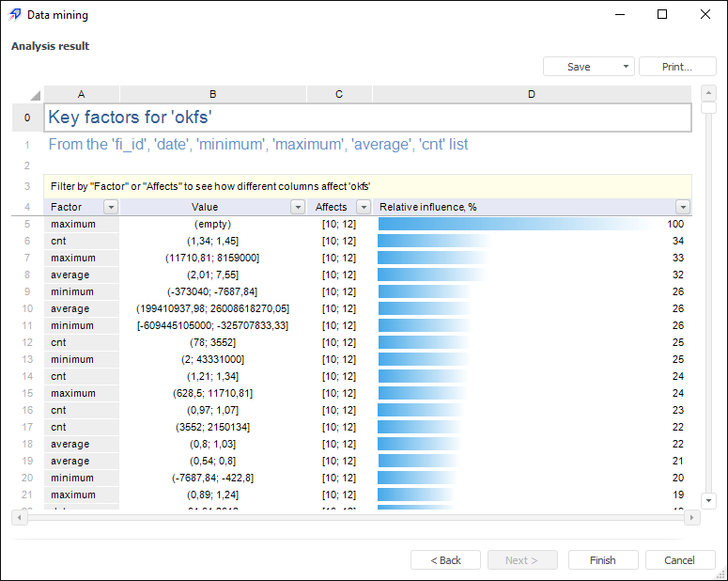
Task: Open the Affects column filter dropdown
Action: pyautogui.click(x=364, y=207)
